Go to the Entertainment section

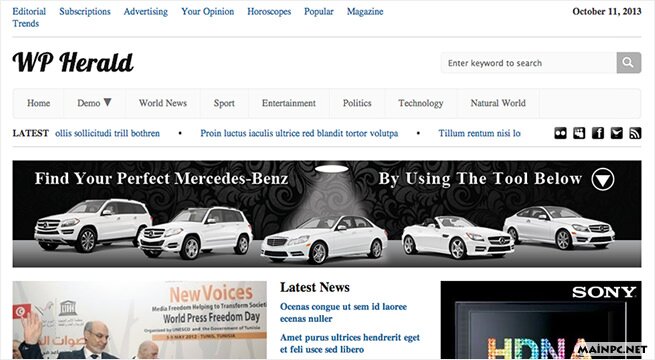pyautogui.click(x=289, y=103)
